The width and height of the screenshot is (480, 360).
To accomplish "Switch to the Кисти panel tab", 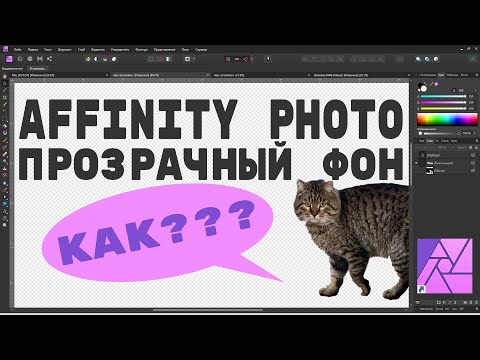I will (464, 75).
